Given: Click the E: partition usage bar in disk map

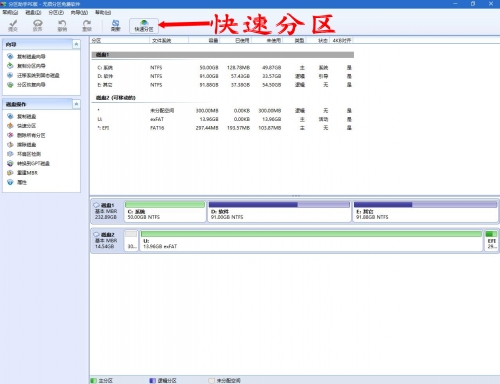Looking at the screenshot, I should [425, 204].
